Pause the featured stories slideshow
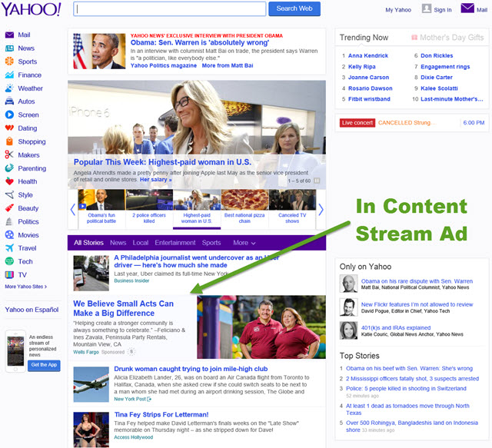The width and height of the screenshot is (492, 448). tap(317, 181)
